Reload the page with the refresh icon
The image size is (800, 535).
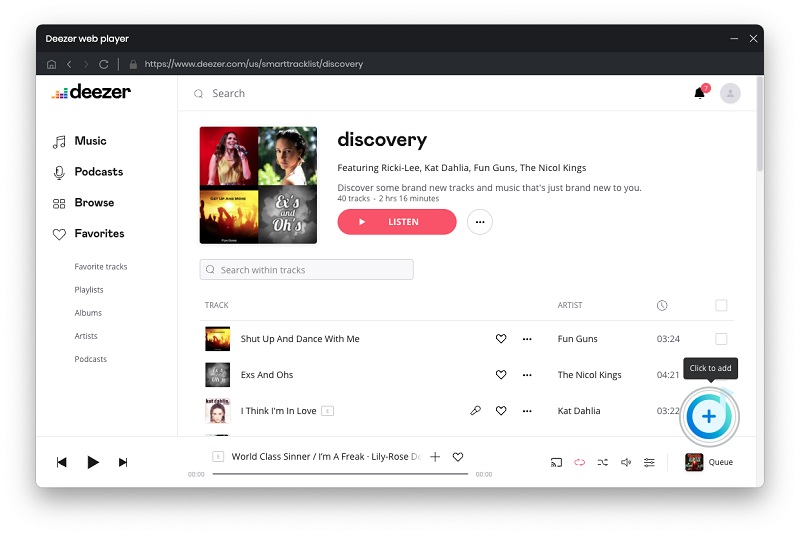pos(104,64)
